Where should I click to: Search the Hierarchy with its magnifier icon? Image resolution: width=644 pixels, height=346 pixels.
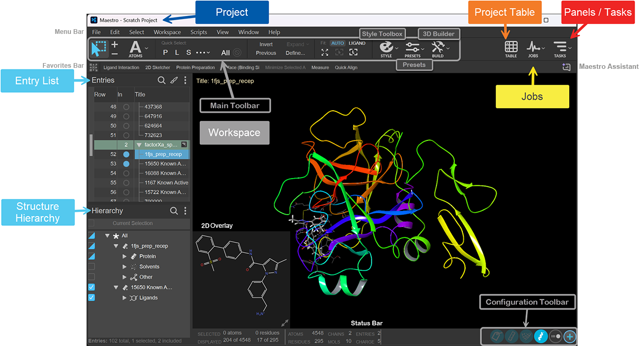174,211
